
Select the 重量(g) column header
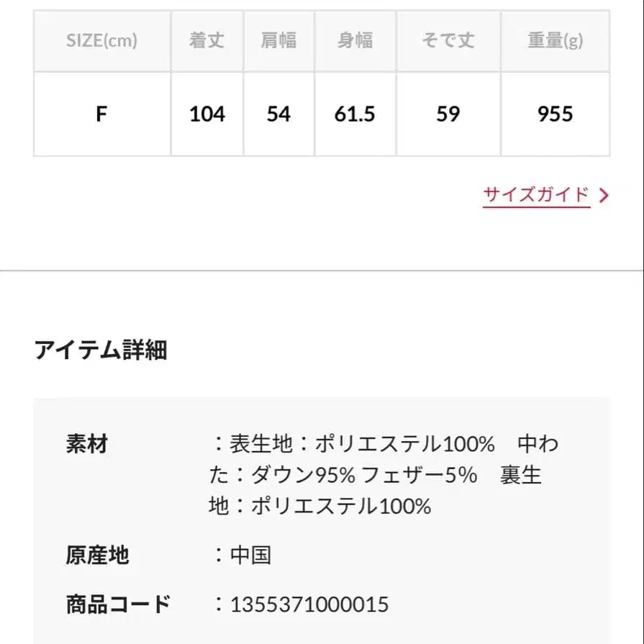pyautogui.click(x=555, y=40)
